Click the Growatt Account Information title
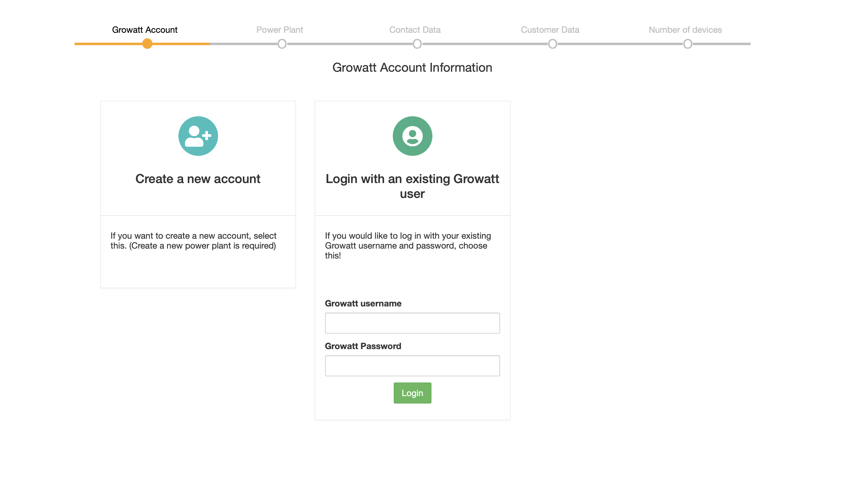 [412, 68]
